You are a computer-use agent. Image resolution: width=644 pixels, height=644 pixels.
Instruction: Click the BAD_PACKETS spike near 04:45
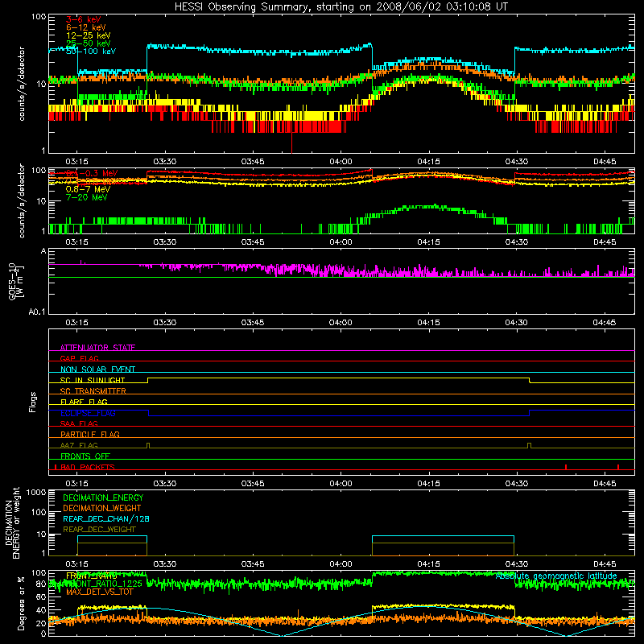coord(618,467)
